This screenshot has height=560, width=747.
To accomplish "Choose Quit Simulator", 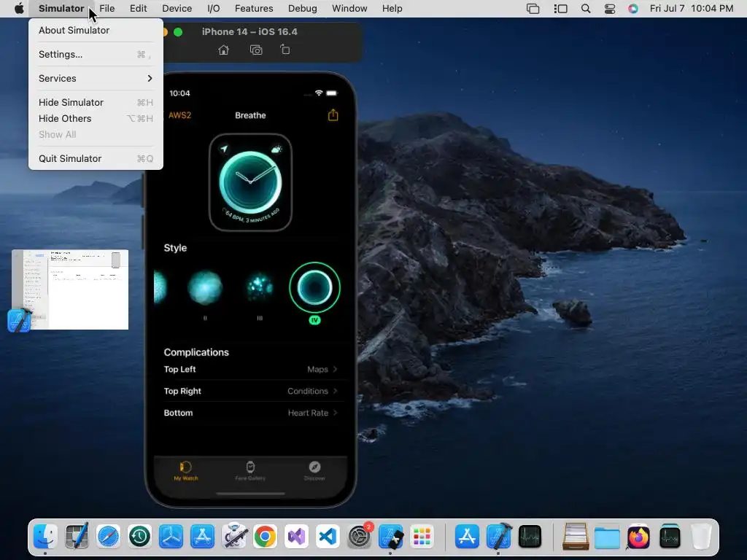I will [96, 158].
